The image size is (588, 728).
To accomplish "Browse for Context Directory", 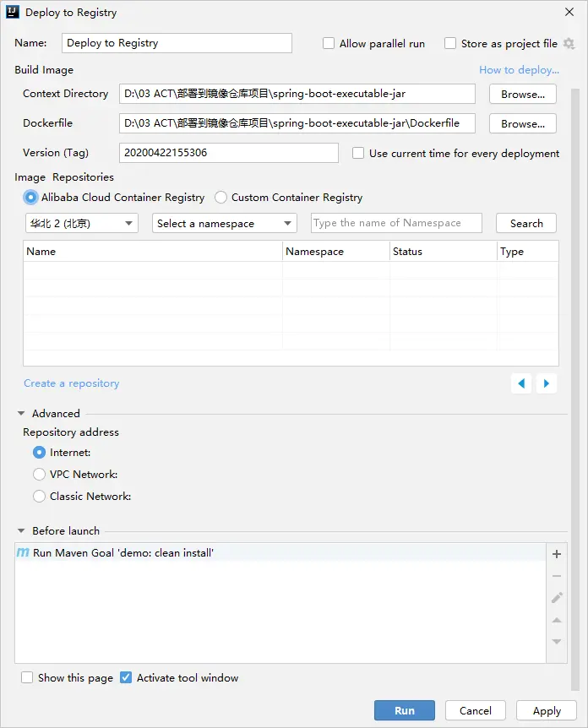I will point(523,95).
